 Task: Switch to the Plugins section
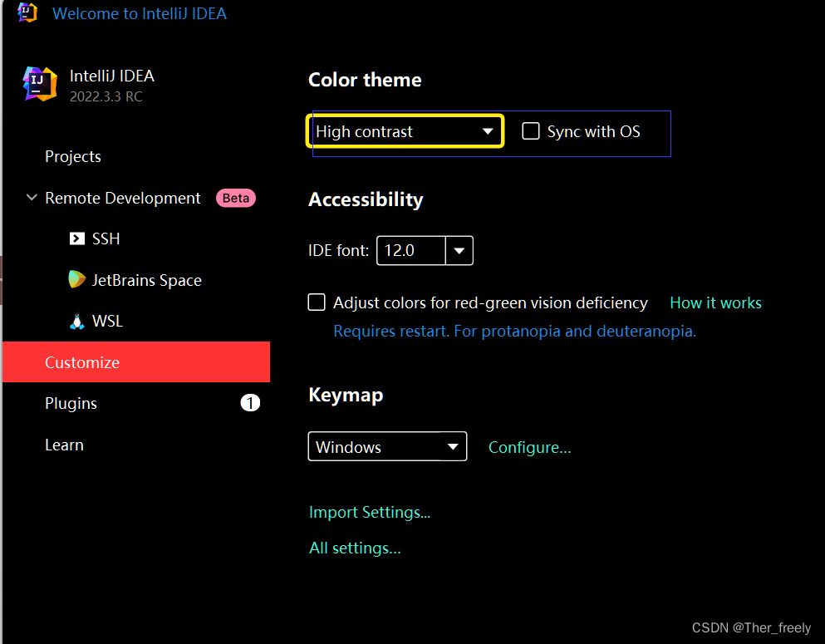71,403
